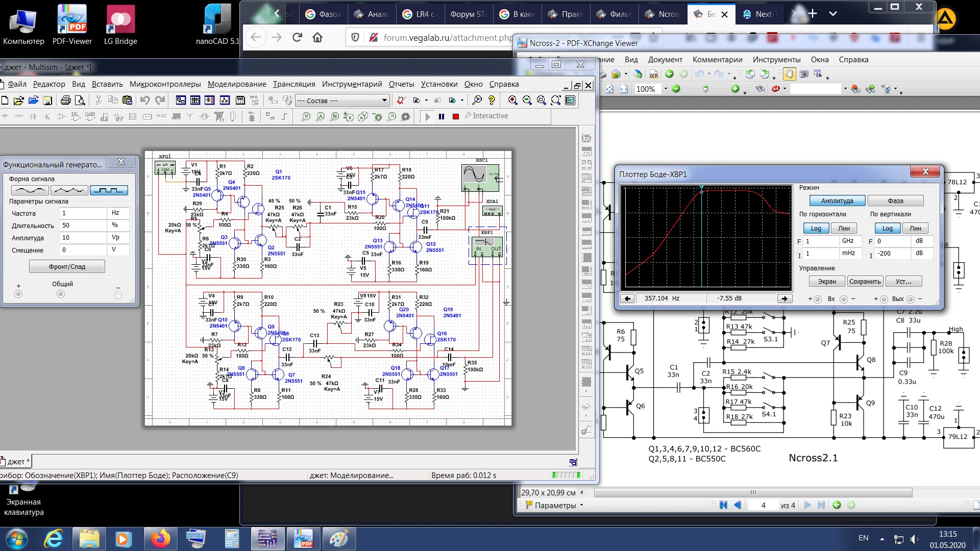980x551 pixels.
Task: Click the Общий terminal radio in function generator
Action: coord(61,294)
